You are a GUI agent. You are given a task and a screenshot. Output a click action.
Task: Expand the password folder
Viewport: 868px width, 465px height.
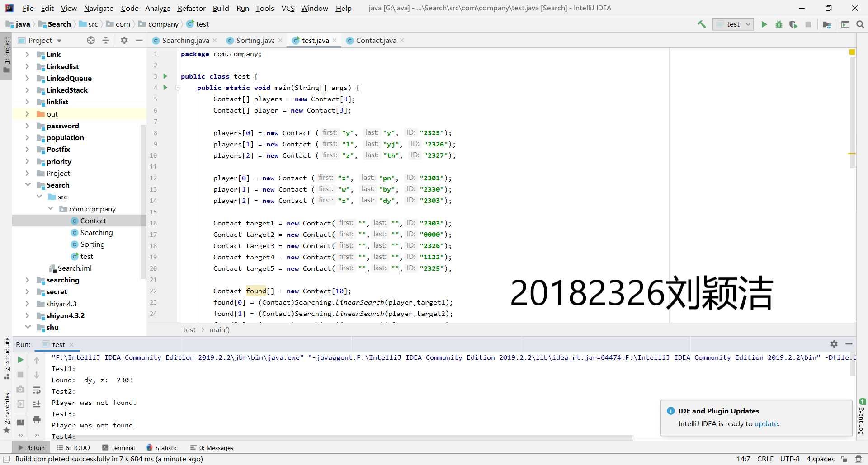coord(28,126)
